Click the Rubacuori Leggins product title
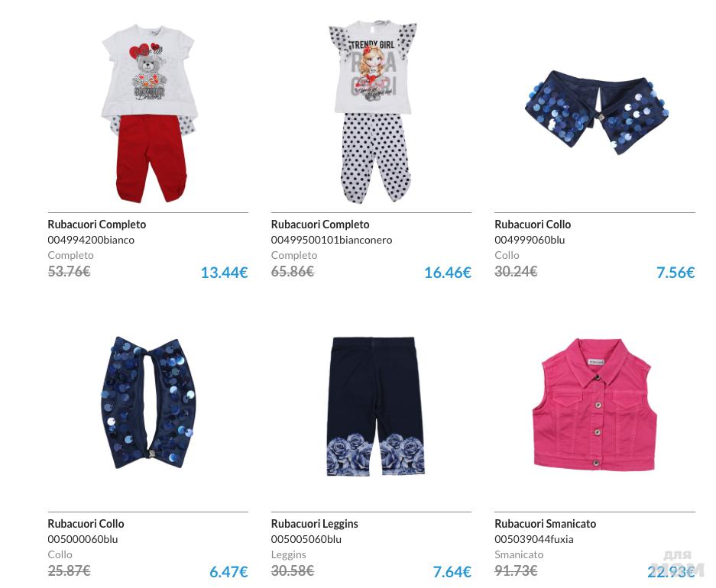The width and height of the screenshot is (716, 588). 315,524
